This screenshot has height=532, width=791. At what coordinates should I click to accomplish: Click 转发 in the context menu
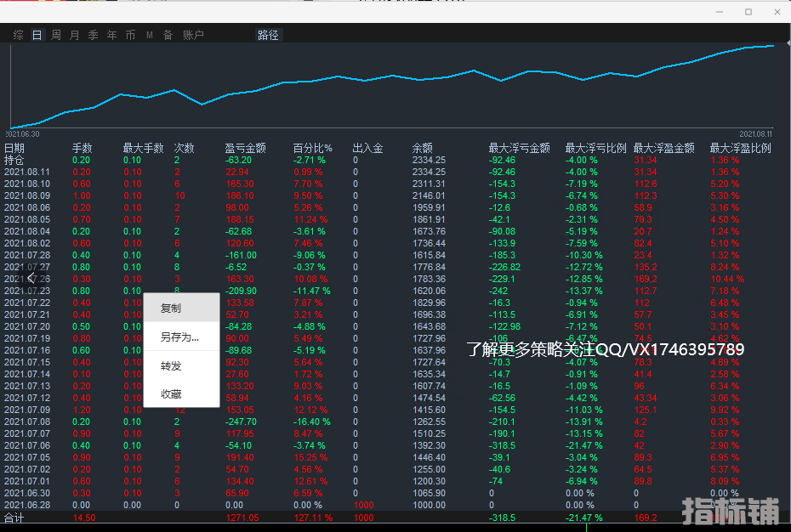(171, 366)
